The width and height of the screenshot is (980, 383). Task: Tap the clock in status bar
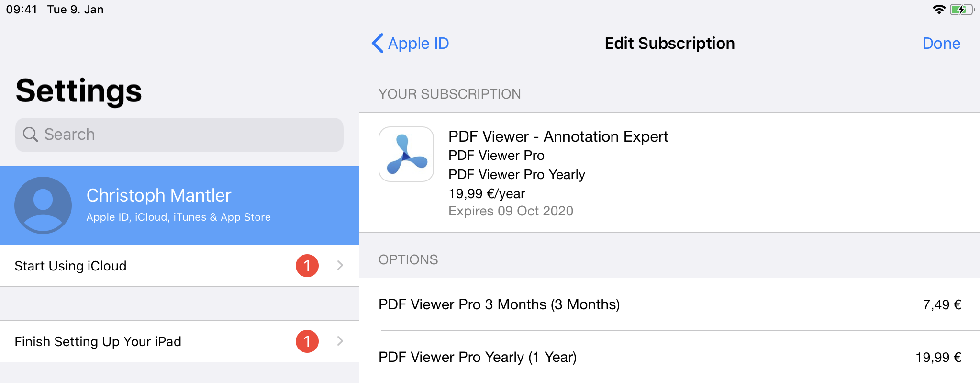[22, 10]
